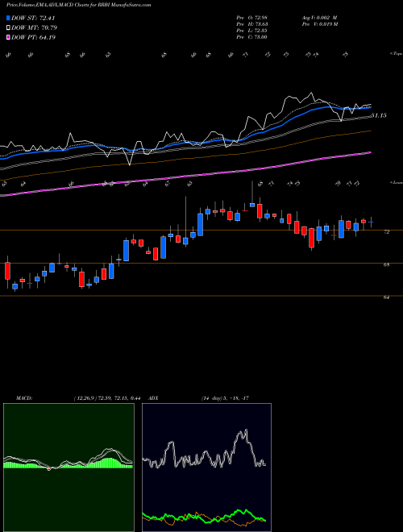Image resolution: width=403 pixels, height=532 pixels.
Task: Click the 'MACD:' panel heading
Action: (x=23, y=398)
